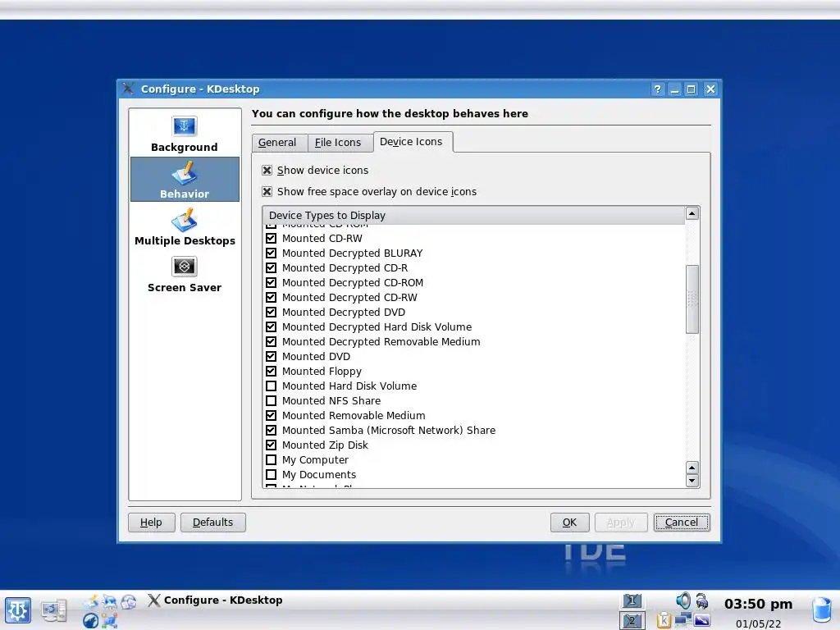
Task: Click the X icon in the window title bar
Action: [x=128, y=89]
